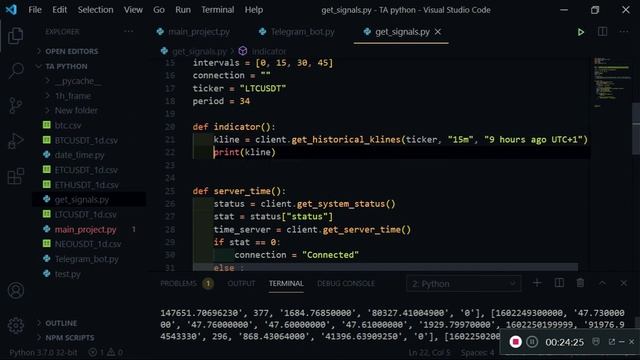This screenshot has width=640, height=360.
Task: Open the Explorer view in activity bar
Action: pos(16,36)
